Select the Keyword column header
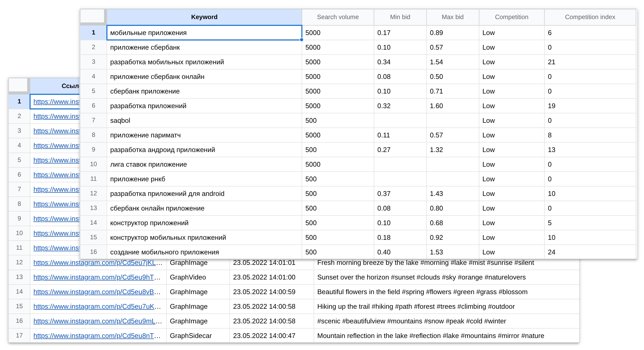The height and width of the screenshot is (350, 644). (x=204, y=17)
